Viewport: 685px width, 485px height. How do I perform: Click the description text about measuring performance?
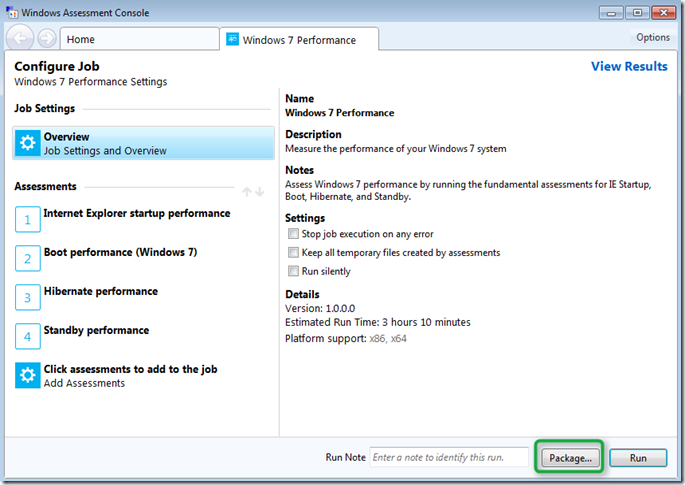pyautogui.click(x=396, y=149)
